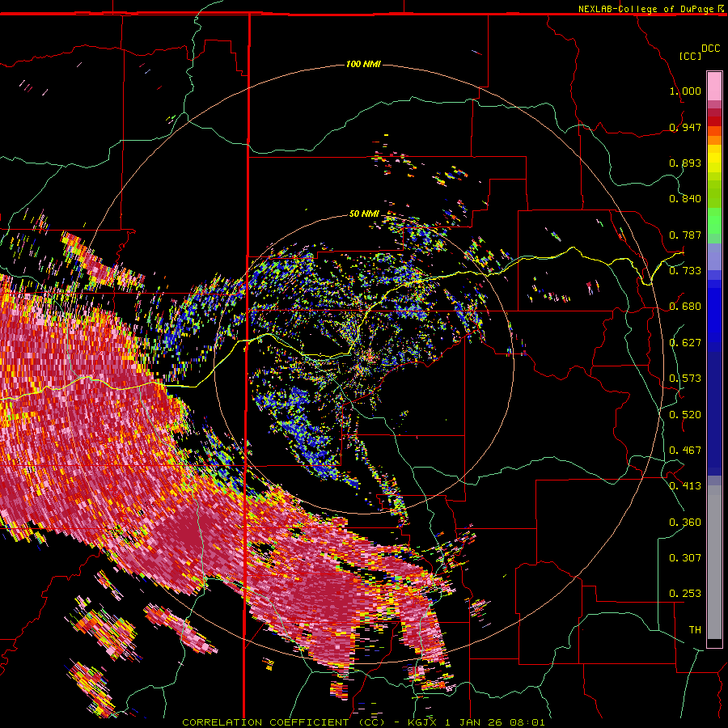
Task: Click the DCC legend heading
Action: [x=711, y=49]
